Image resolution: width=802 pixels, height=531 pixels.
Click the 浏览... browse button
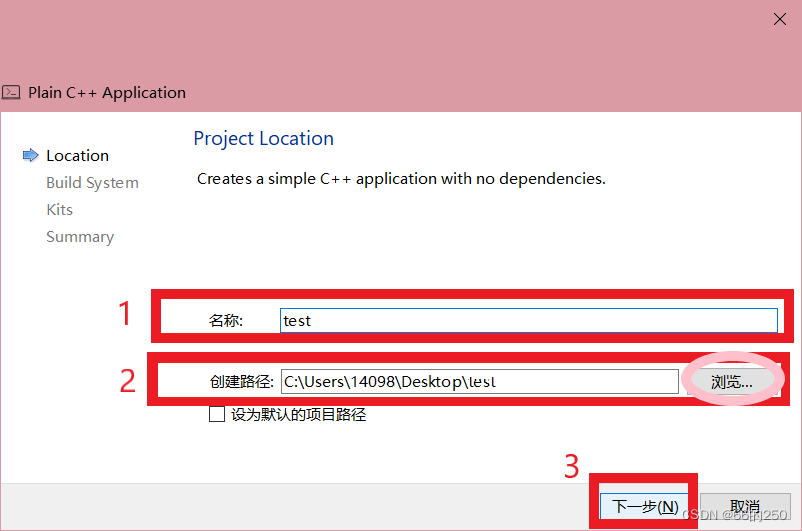tap(733, 382)
